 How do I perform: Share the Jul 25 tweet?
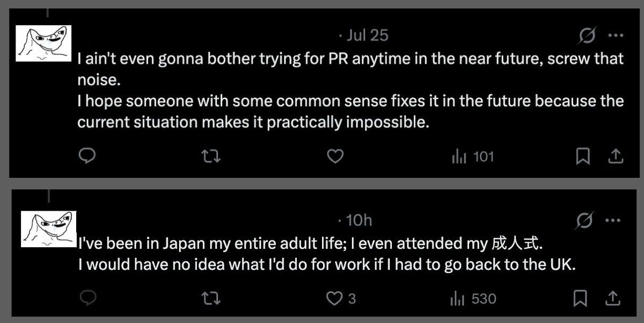616,156
